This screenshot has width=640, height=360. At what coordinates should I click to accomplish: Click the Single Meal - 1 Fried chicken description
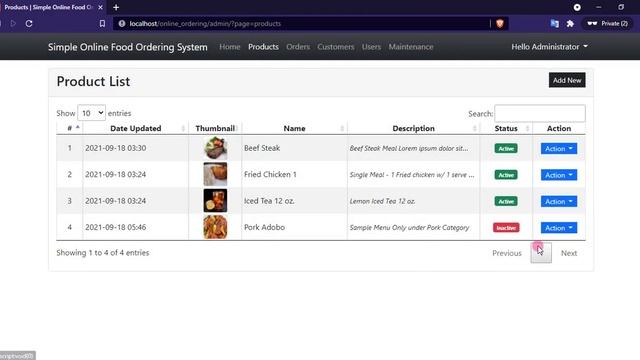point(412,175)
